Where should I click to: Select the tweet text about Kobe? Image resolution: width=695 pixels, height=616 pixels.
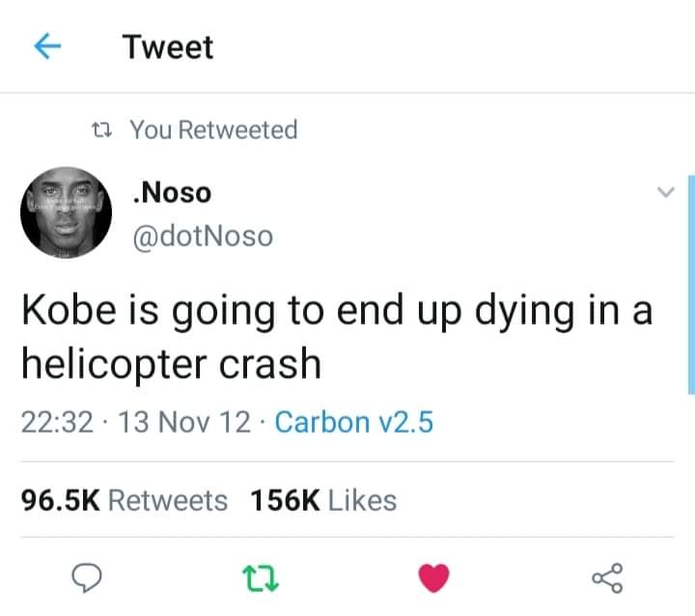coord(337,337)
